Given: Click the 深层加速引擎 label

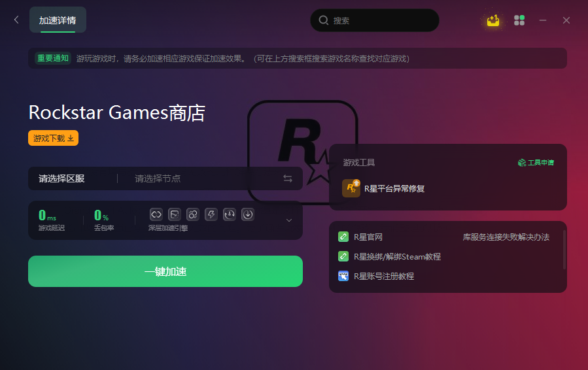Looking at the screenshot, I should tap(168, 228).
